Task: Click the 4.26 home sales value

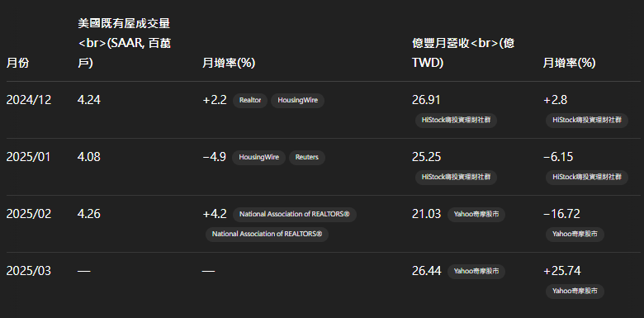Action: click(x=89, y=215)
